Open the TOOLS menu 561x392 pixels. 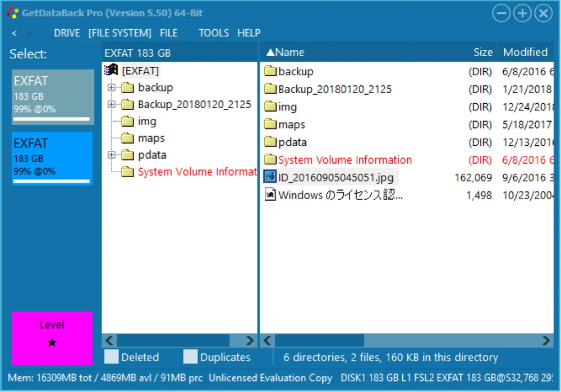tap(214, 33)
